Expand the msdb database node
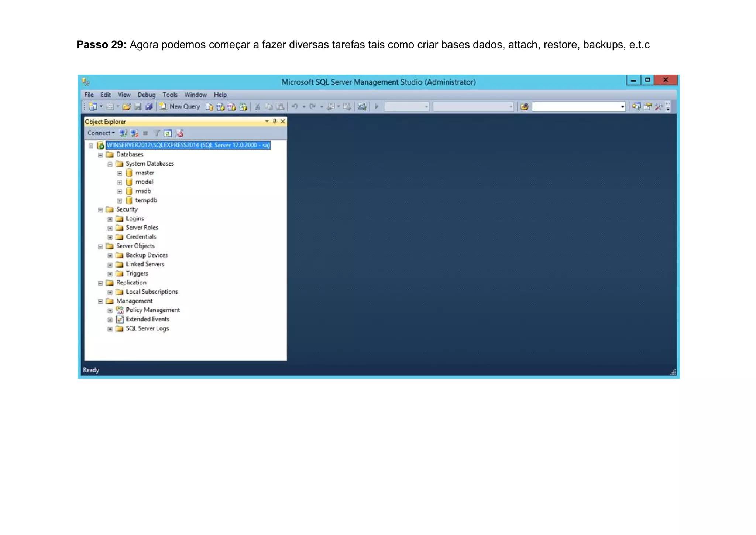756x535 pixels. coord(120,191)
